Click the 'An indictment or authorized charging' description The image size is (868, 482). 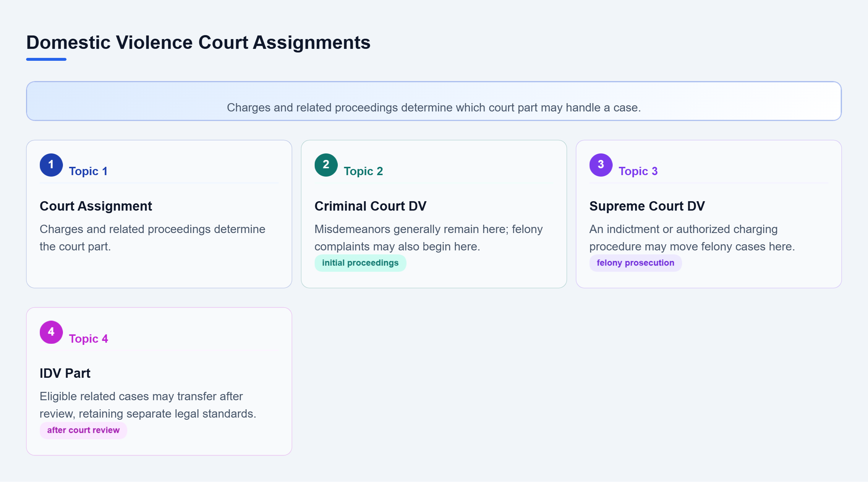pyautogui.click(x=692, y=238)
